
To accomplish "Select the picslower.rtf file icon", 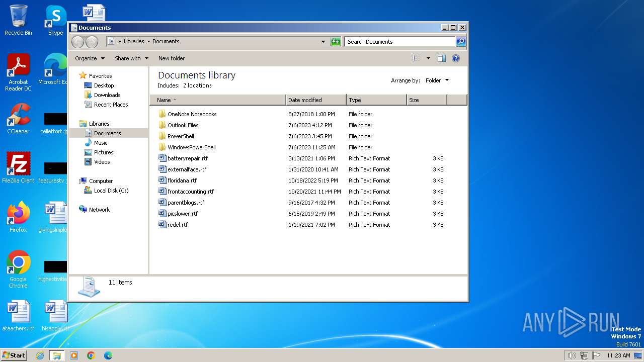I will [x=162, y=214].
